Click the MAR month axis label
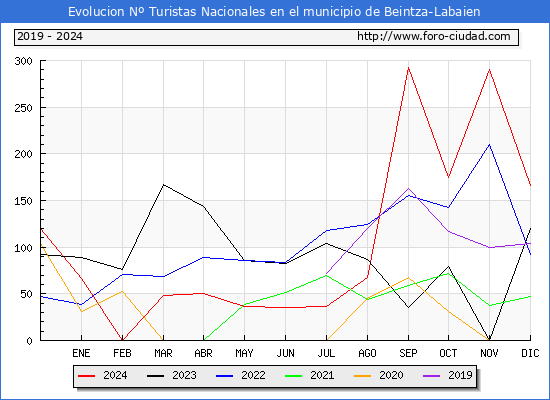The image size is (550, 400). point(163,353)
